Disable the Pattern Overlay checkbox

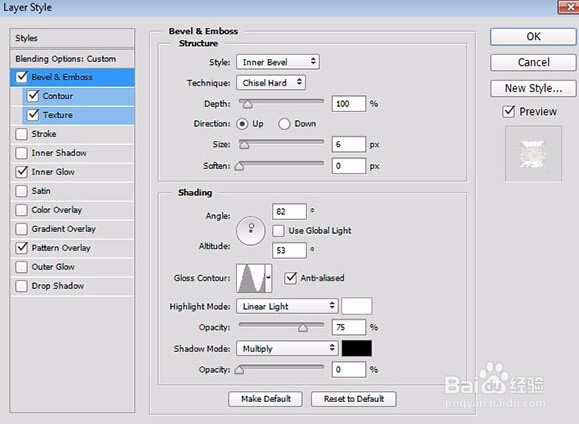click(21, 248)
